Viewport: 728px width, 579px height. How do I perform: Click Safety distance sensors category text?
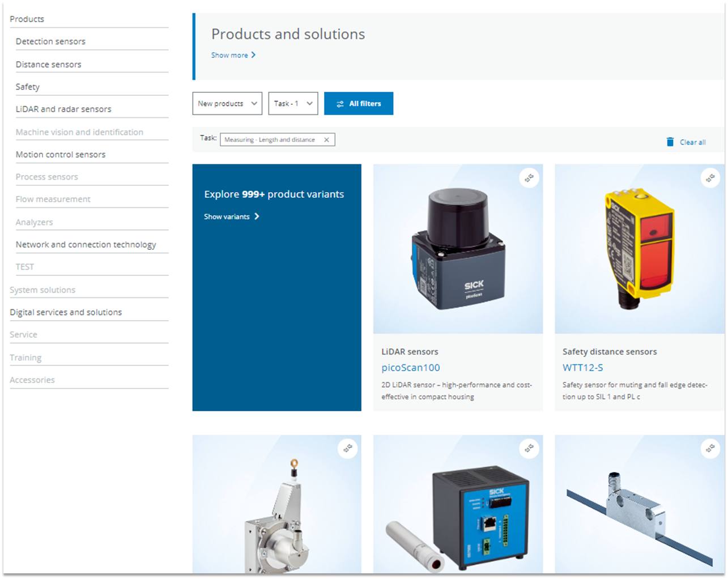pyautogui.click(x=610, y=352)
